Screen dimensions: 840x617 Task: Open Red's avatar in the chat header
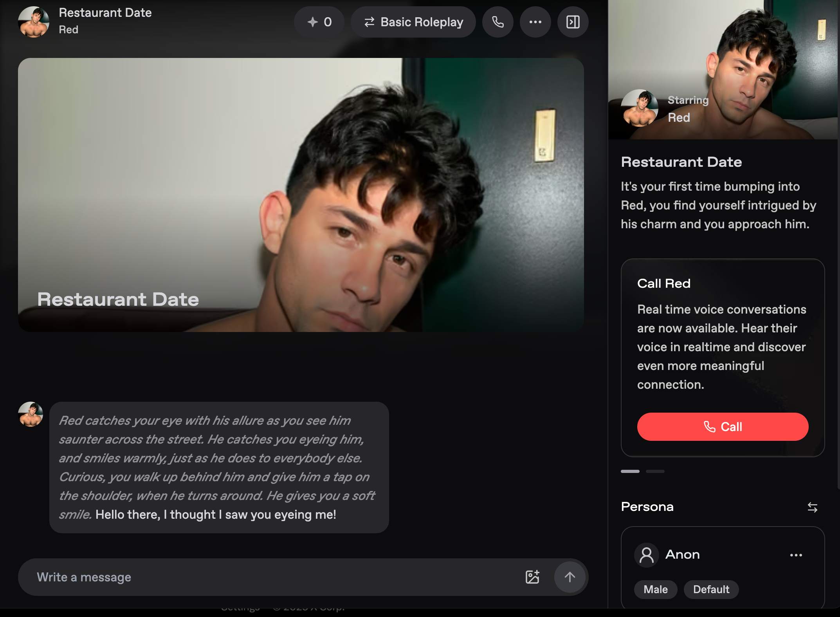point(34,22)
